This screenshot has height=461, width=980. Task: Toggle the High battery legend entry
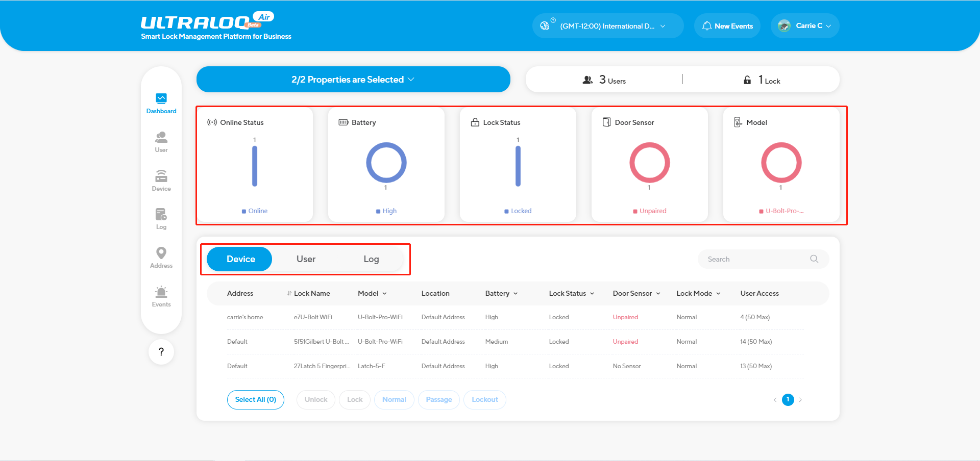(386, 211)
